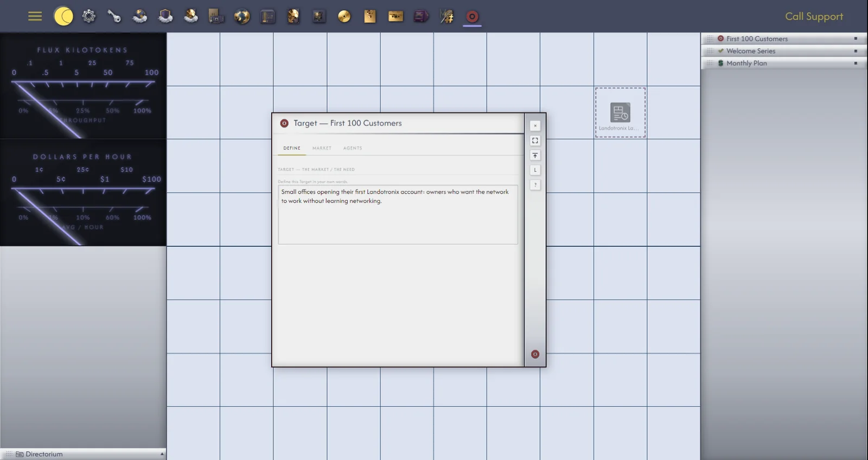Image resolution: width=868 pixels, height=460 pixels.
Task: Open the purple monitor toolbar icon
Action: click(x=421, y=16)
